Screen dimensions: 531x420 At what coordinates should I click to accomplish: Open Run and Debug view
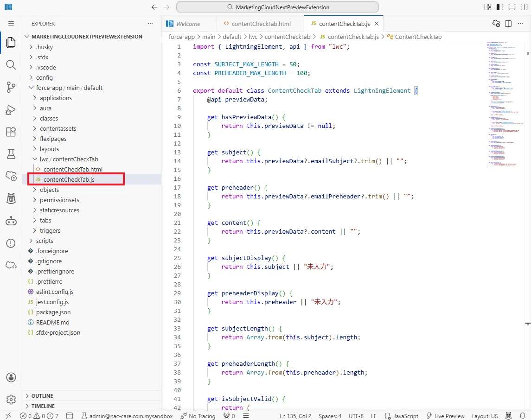click(11, 110)
